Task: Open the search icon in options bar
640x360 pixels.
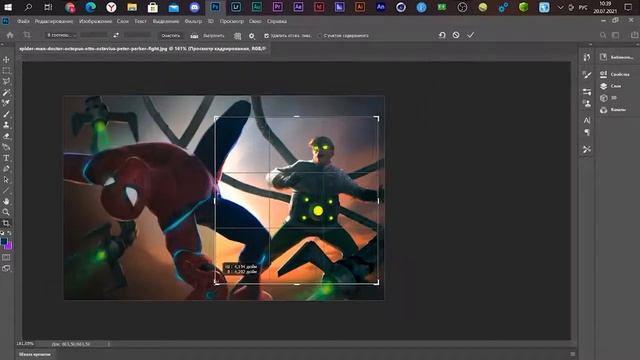Action: point(603,36)
